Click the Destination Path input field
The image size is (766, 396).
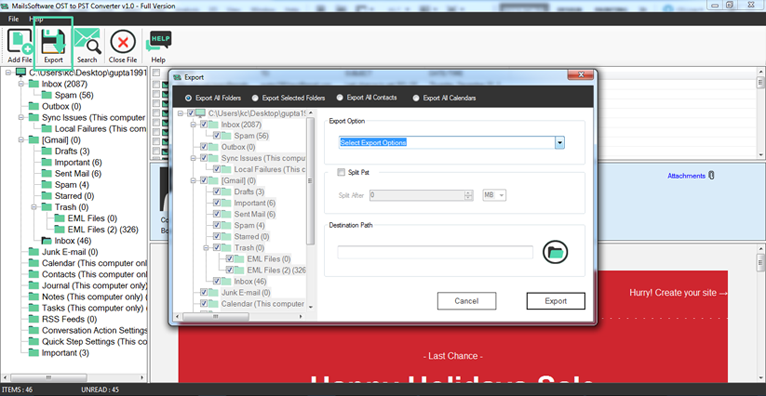(435, 252)
